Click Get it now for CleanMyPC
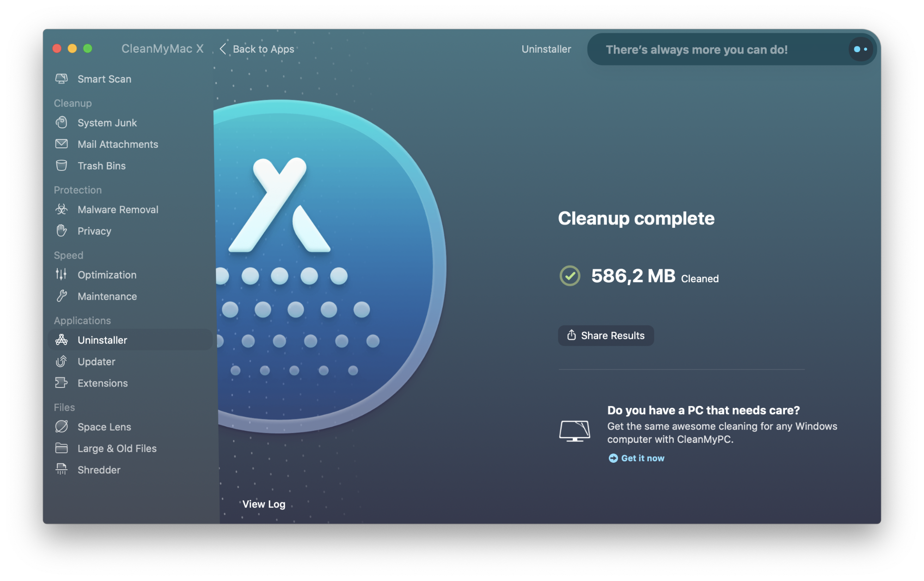Screen dimensions: 924x581 [x=636, y=458]
